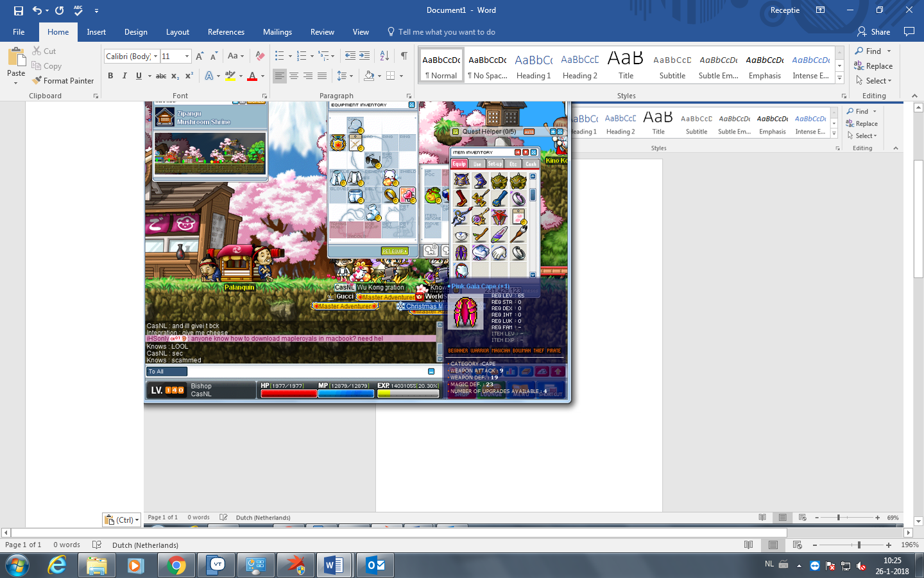Open Text Effects and Typography
Image resolution: width=924 pixels, height=578 pixels.
pos(212,76)
